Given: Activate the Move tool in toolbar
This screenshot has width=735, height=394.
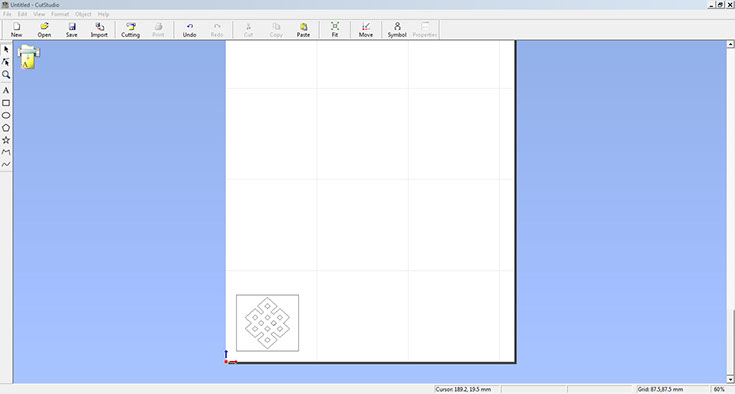Looking at the screenshot, I should pos(366,30).
